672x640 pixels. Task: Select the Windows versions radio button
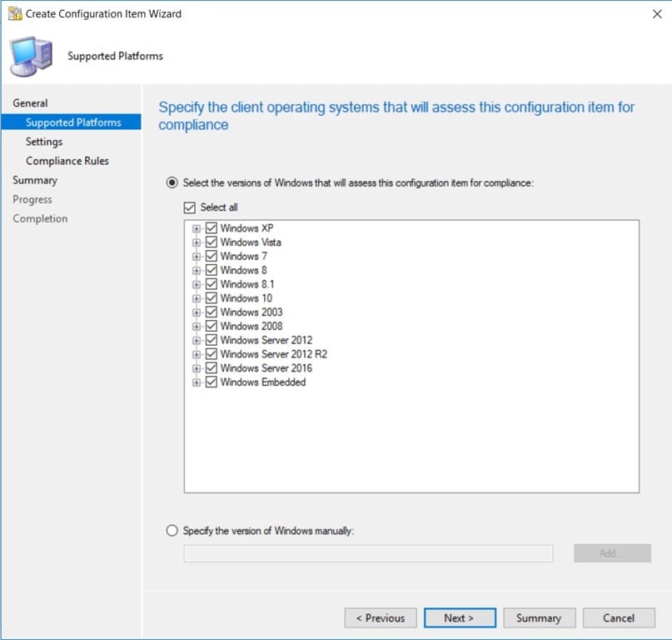point(172,182)
